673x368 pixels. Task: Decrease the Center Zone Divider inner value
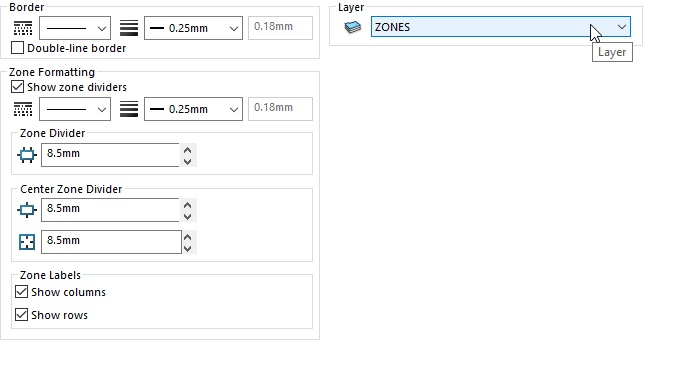click(x=188, y=248)
